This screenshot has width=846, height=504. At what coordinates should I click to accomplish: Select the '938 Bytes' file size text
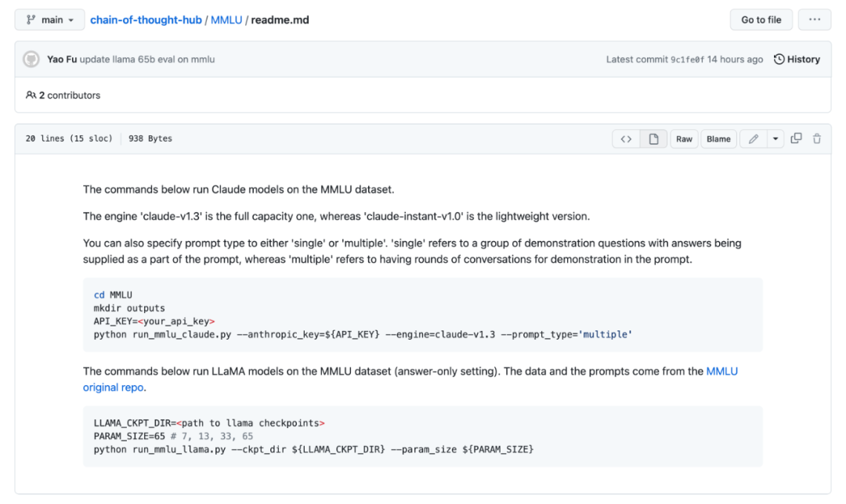pyautogui.click(x=150, y=139)
